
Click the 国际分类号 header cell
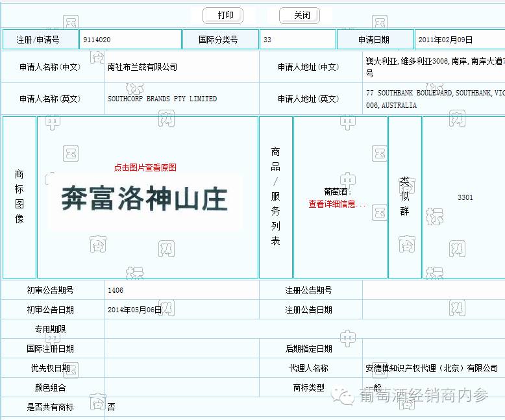tap(221, 40)
